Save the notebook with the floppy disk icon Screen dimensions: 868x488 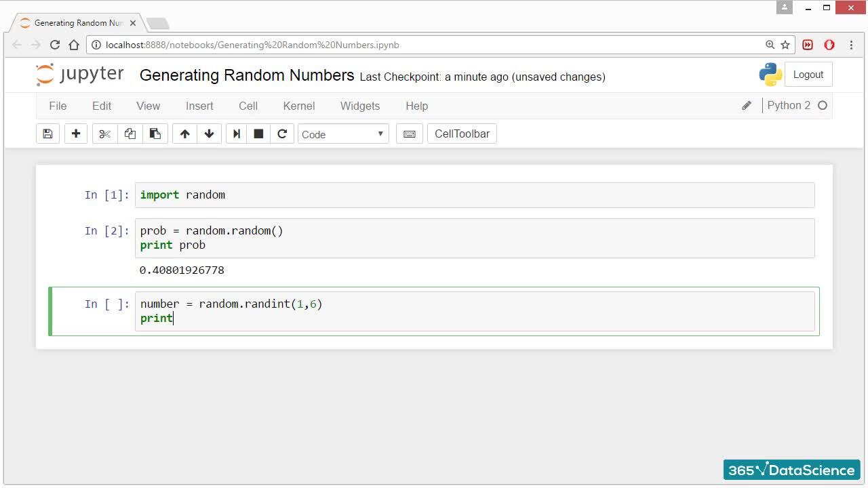pyautogui.click(x=47, y=134)
